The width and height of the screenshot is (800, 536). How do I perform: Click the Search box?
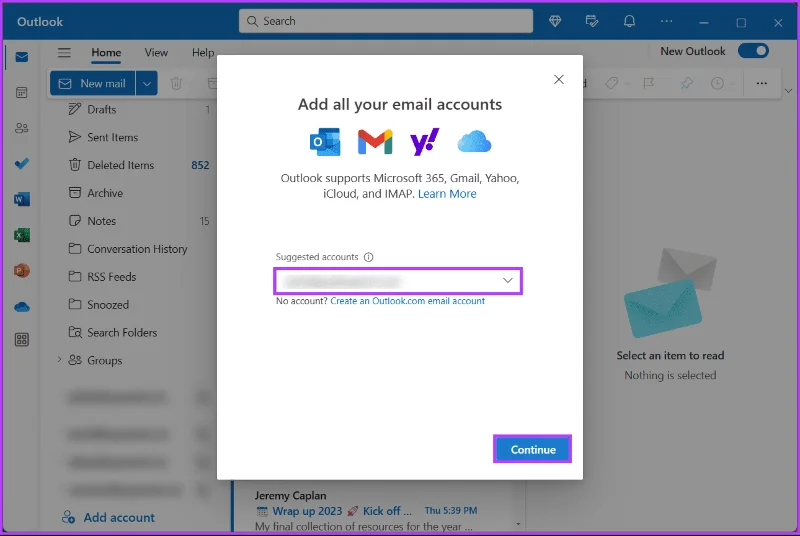pyautogui.click(x=386, y=21)
